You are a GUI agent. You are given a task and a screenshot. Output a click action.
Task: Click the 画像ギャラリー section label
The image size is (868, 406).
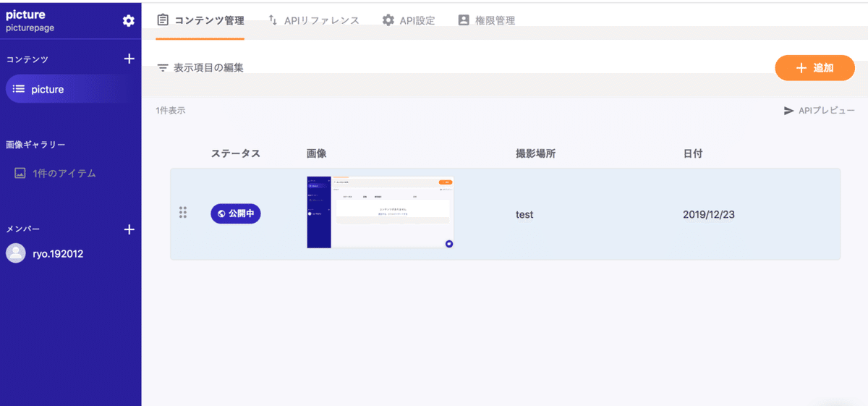click(35, 145)
